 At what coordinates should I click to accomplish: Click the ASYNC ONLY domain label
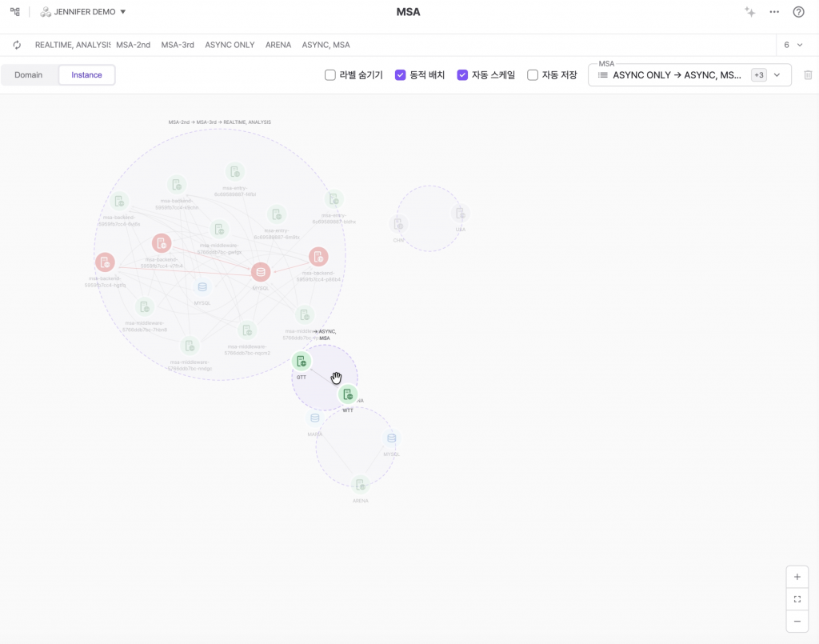point(230,45)
